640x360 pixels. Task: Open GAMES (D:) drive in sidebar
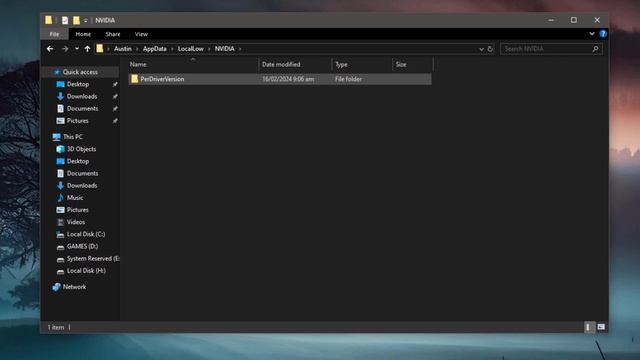[x=82, y=247]
